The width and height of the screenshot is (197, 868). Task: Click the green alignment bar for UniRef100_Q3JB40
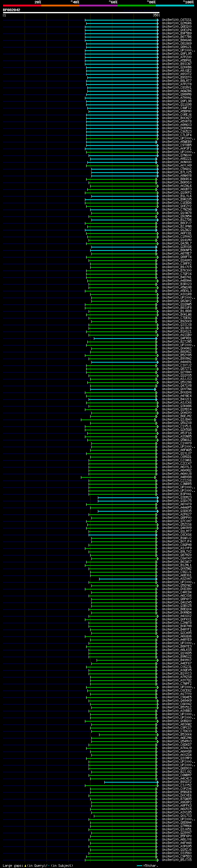tap(119, 419)
